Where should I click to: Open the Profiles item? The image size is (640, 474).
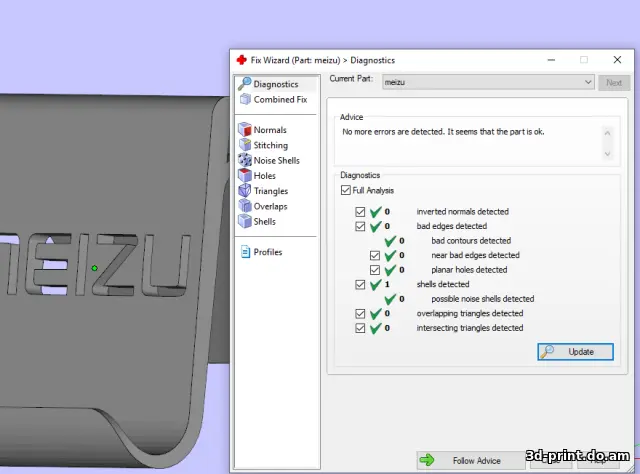tap(245, 252)
